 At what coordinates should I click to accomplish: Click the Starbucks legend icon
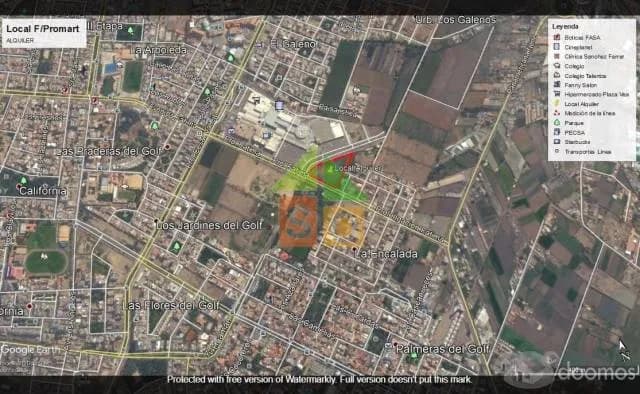(x=557, y=142)
